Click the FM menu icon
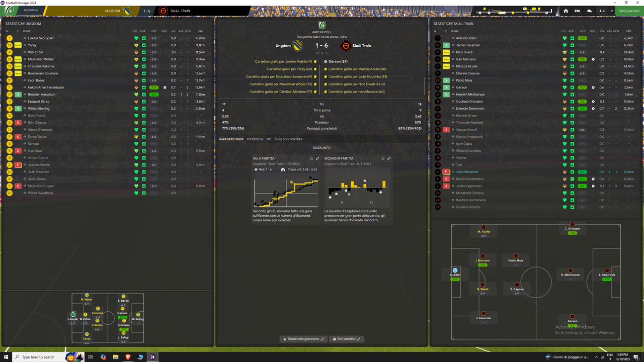644x362 pixels. [x=577, y=11]
